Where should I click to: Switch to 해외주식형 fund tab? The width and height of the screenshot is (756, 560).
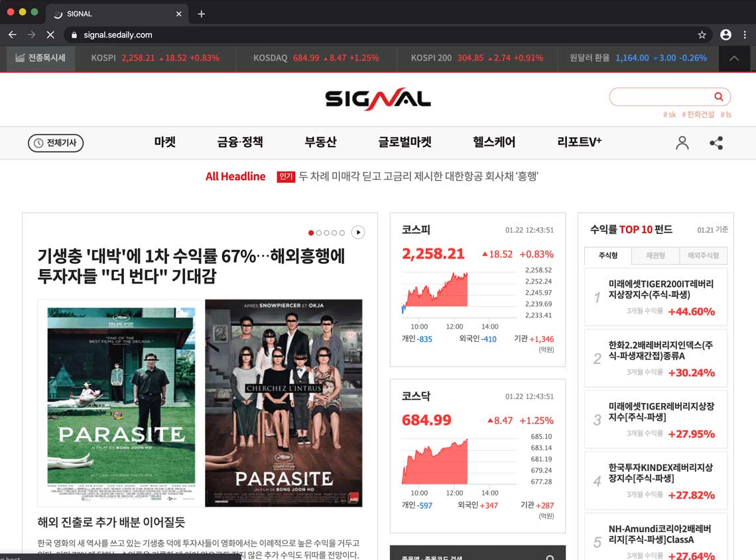(703, 255)
